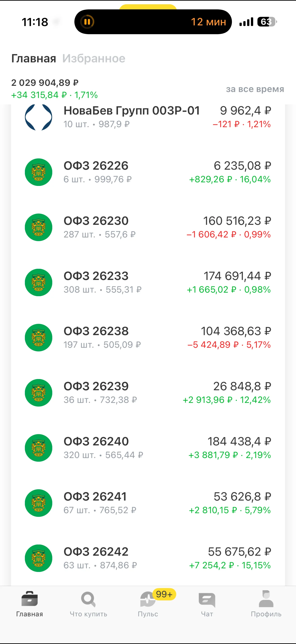296x644 pixels.
Task: Open the Профиль person icon
Action: click(x=266, y=599)
